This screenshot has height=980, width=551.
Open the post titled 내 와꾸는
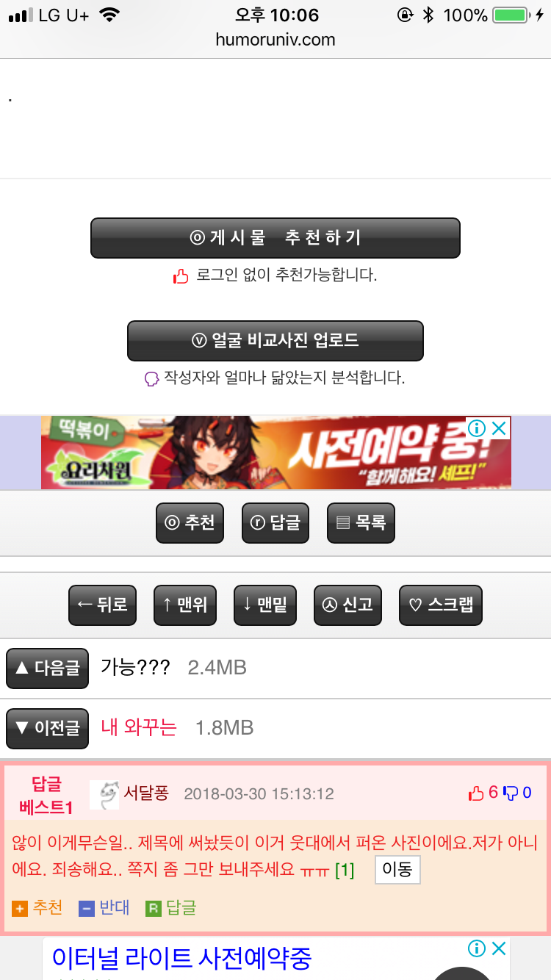click(x=139, y=728)
